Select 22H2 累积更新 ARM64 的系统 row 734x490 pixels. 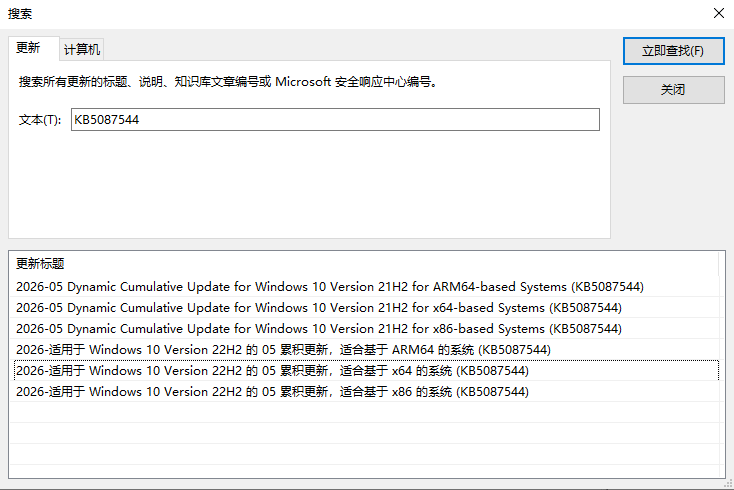coord(364,350)
